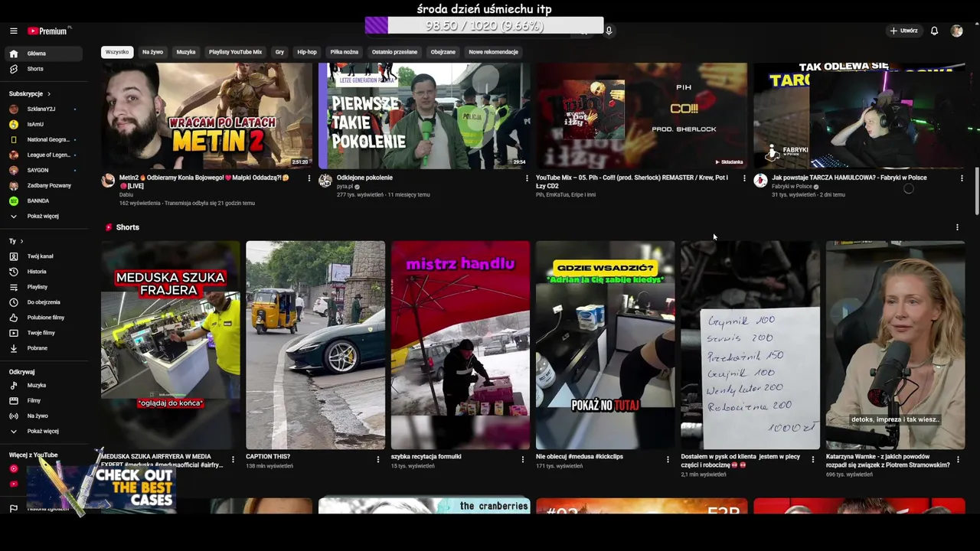Select the Nowe rekomendacje chip
Image resolution: width=980 pixels, height=551 pixels.
point(494,52)
